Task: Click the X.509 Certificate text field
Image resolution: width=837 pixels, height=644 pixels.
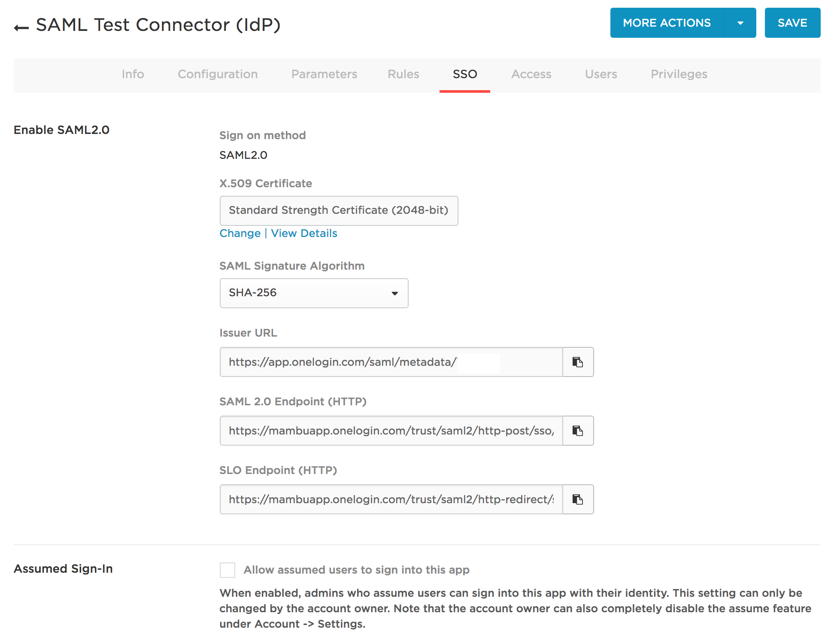Action: (x=339, y=210)
